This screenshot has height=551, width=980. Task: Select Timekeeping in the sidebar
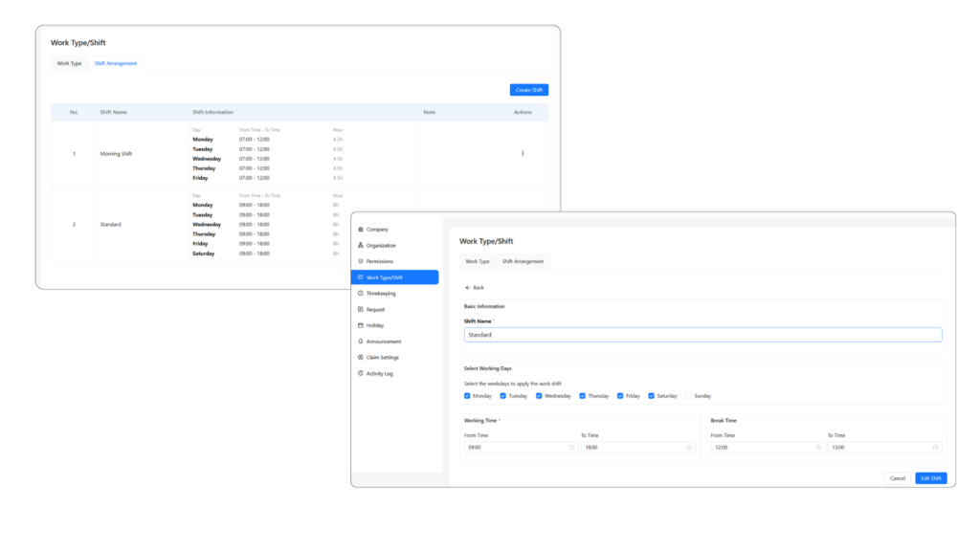[x=380, y=294]
